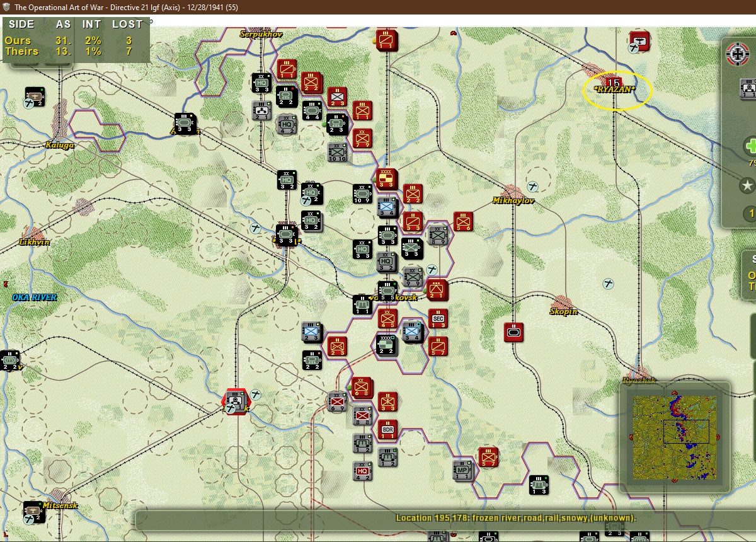Image resolution: width=756 pixels, height=542 pixels.
Task: Choose the gray XX 6-9 infantry division
Action: coord(338,401)
